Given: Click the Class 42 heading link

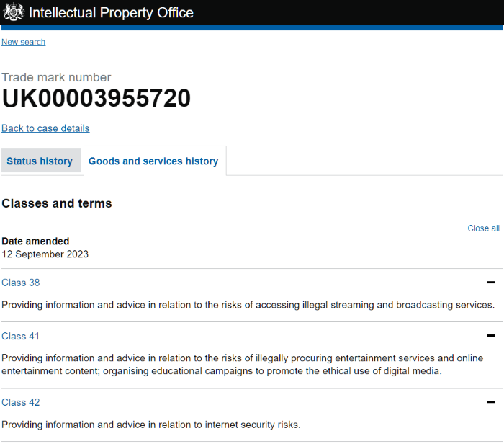Looking at the screenshot, I should coord(20,402).
